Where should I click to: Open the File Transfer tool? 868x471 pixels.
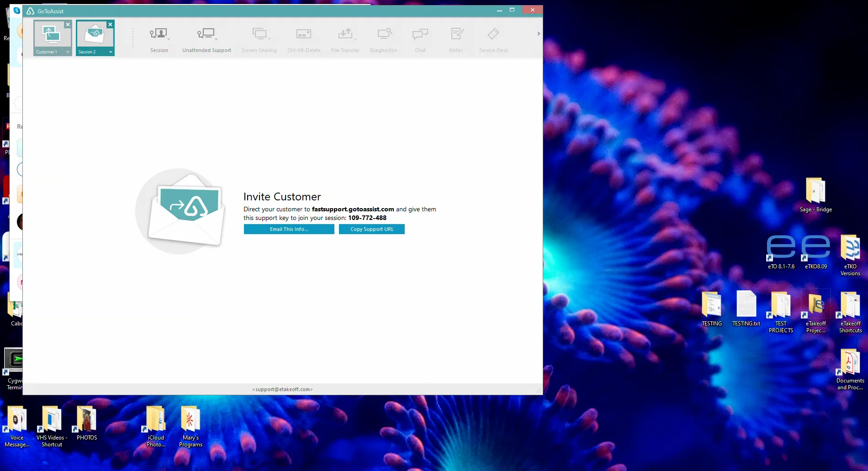click(x=345, y=39)
